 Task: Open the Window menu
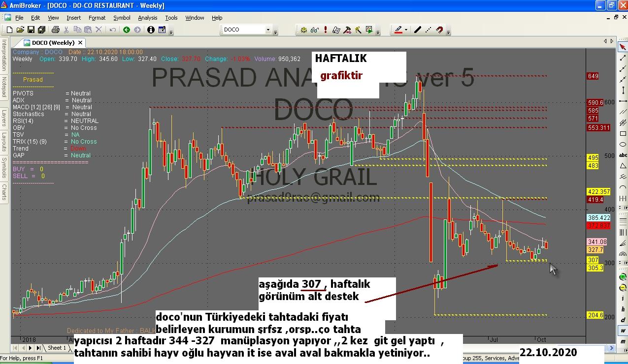coord(195,18)
